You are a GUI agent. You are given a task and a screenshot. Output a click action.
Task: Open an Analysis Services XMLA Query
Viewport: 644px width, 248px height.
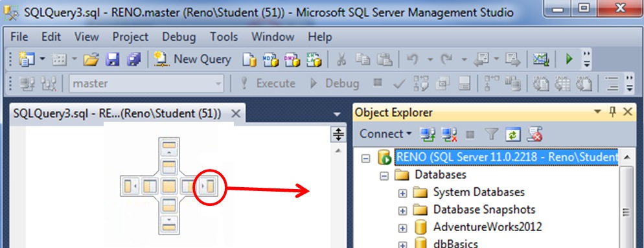314,60
